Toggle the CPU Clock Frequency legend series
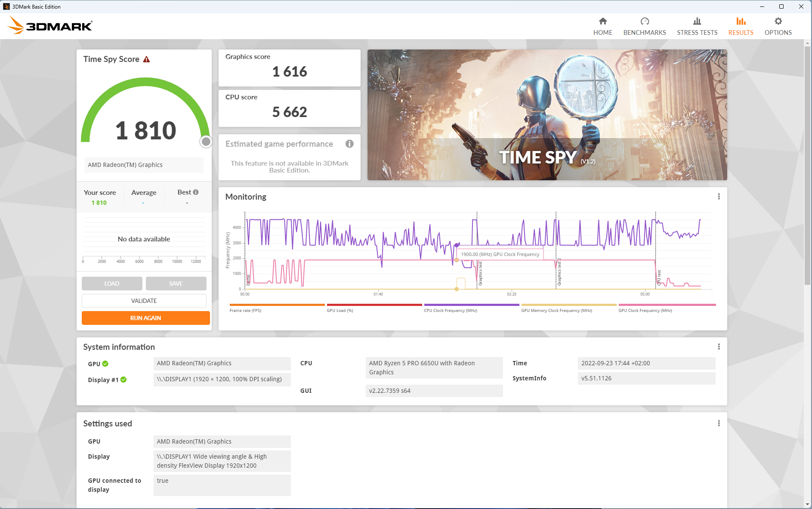812x509 pixels. (472, 308)
